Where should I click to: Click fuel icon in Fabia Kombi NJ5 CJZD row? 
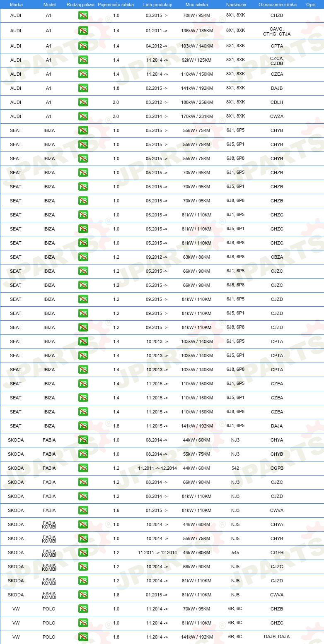click(83, 581)
